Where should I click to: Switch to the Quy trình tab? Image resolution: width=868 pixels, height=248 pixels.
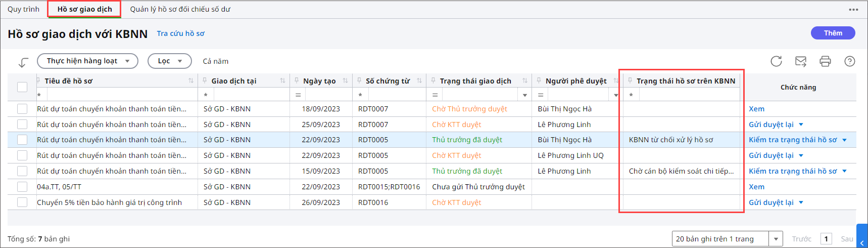23,9
